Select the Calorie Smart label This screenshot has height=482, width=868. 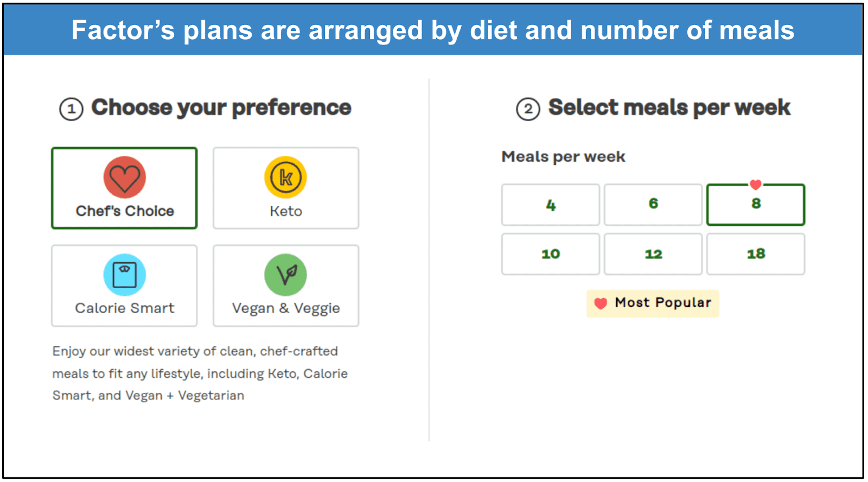click(x=125, y=308)
